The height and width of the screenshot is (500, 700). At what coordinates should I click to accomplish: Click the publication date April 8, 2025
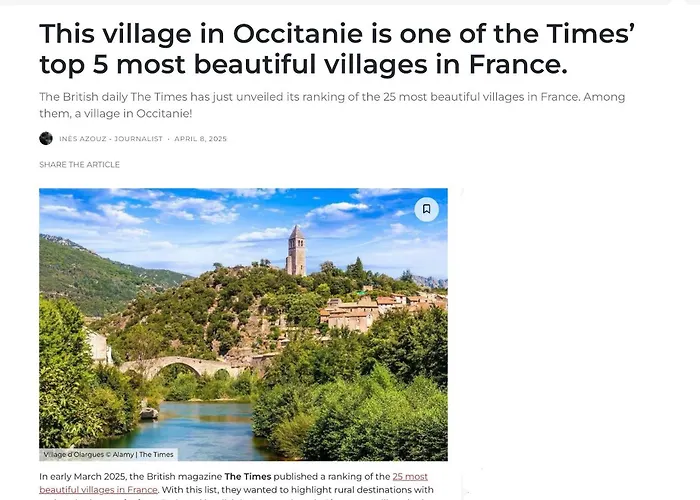[201, 139]
